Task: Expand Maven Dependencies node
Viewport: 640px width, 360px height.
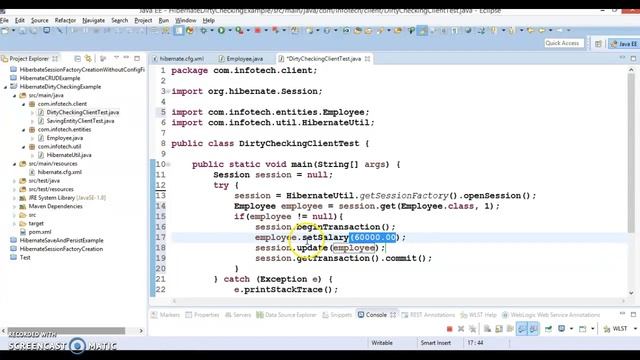Action: [15, 207]
